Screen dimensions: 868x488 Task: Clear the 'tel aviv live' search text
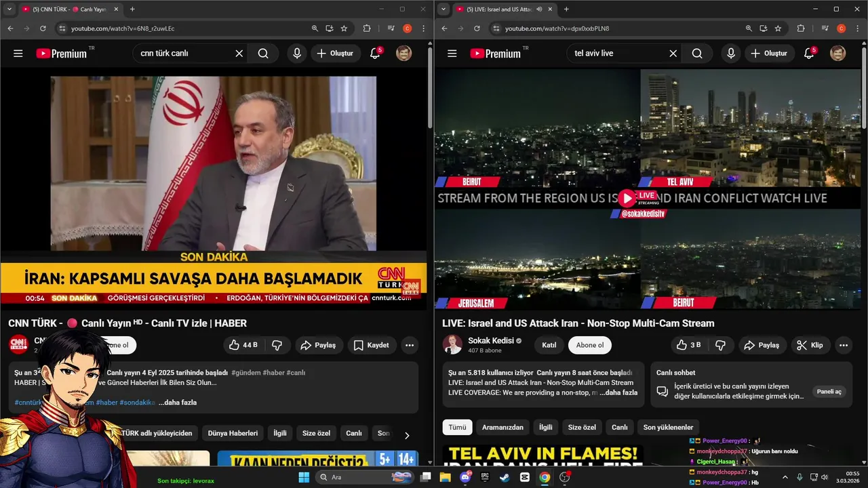673,54
